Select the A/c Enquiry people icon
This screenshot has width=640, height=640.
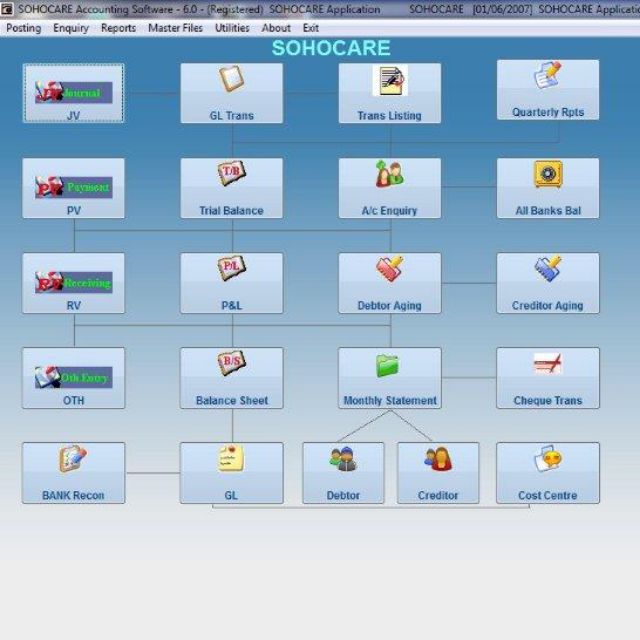(389, 175)
